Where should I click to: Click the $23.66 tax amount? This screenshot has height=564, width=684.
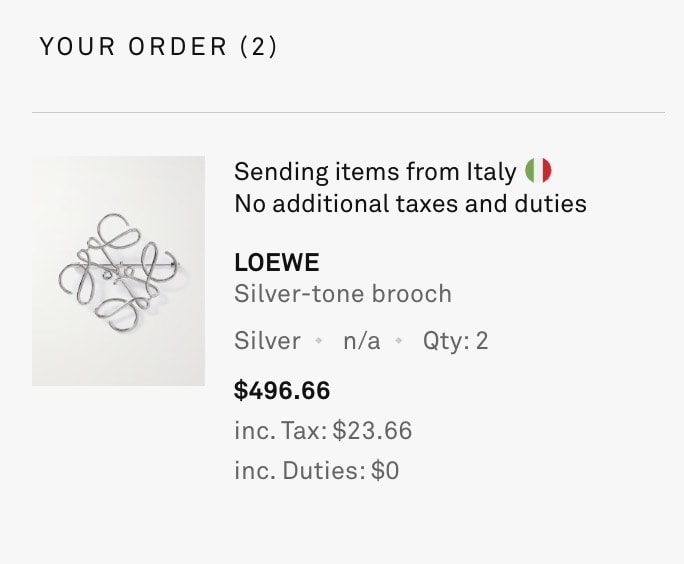pos(372,431)
